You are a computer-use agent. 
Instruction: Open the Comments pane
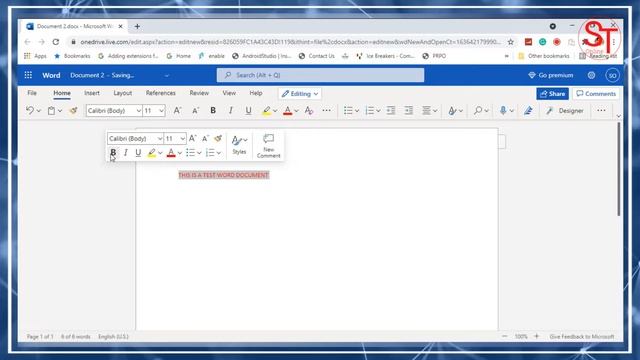(x=596, y=94)
